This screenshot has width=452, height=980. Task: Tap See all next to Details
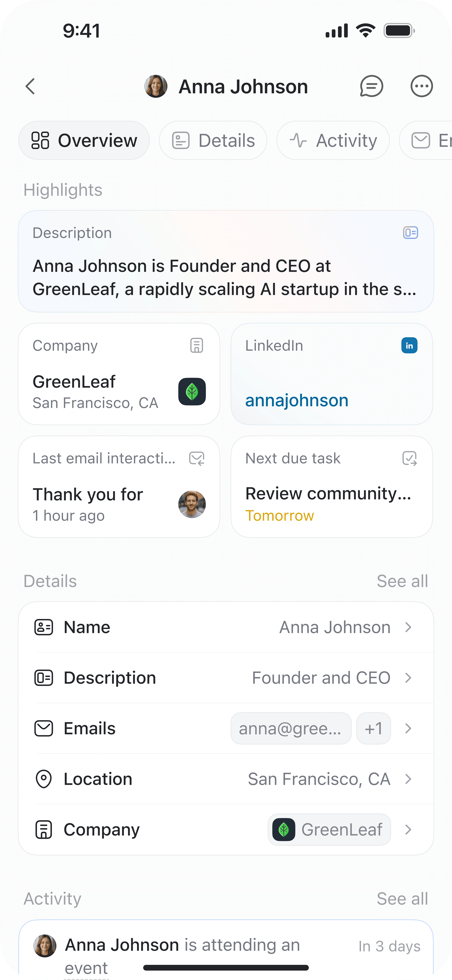(402, 581)
